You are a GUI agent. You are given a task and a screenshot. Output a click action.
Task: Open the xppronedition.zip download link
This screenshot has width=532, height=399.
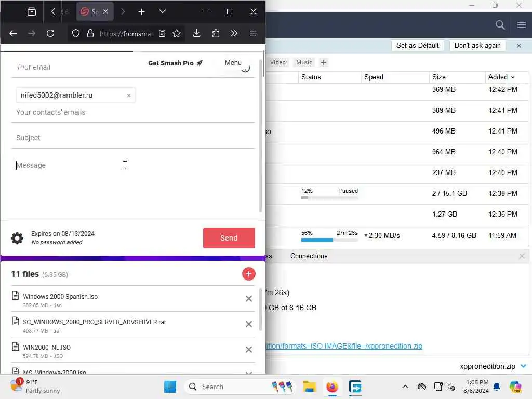(344, 345)
